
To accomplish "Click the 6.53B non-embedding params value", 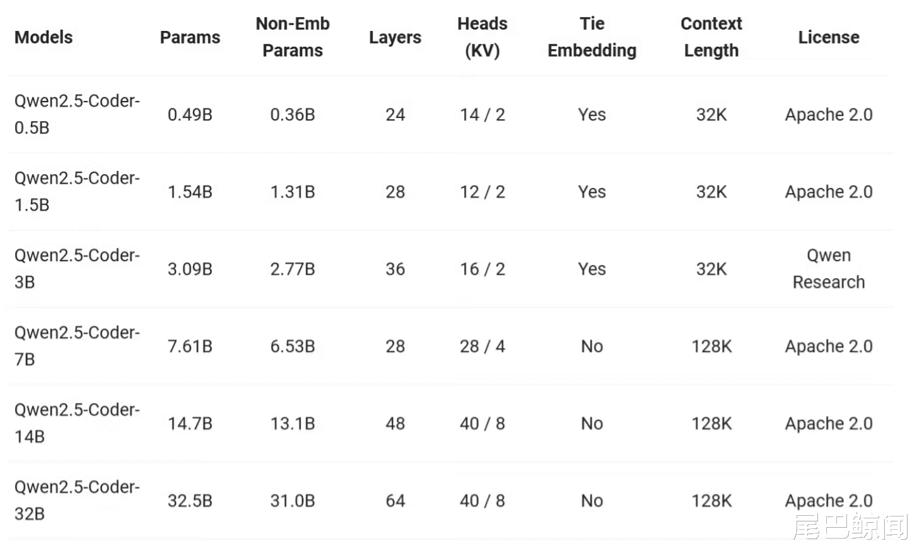I will [293, 346].
